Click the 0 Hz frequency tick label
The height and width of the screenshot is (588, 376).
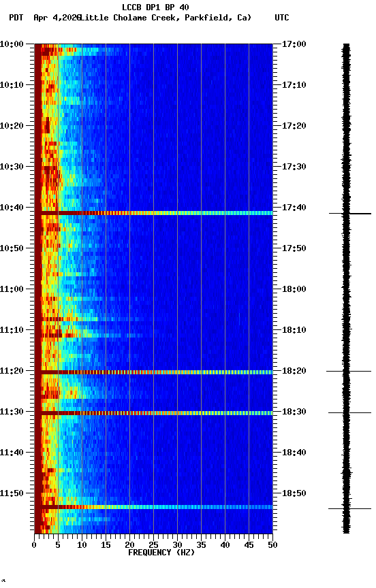(x=34, y=545)
